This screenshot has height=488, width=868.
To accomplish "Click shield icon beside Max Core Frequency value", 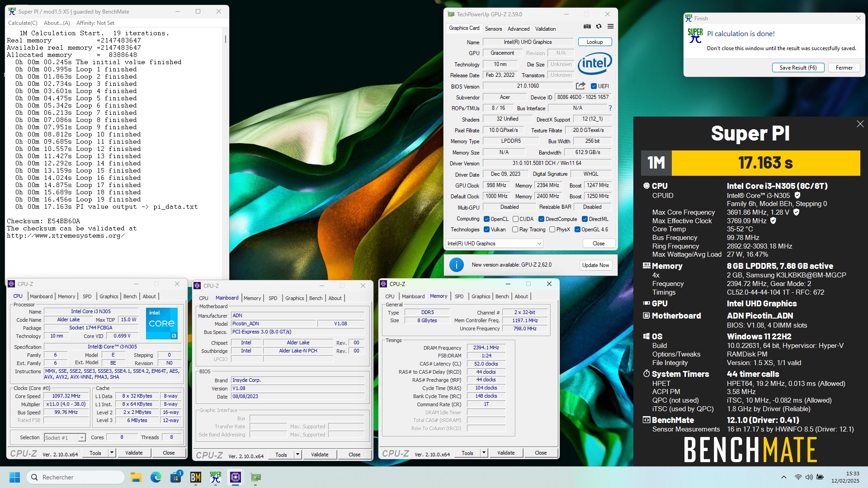I will 796,212.
